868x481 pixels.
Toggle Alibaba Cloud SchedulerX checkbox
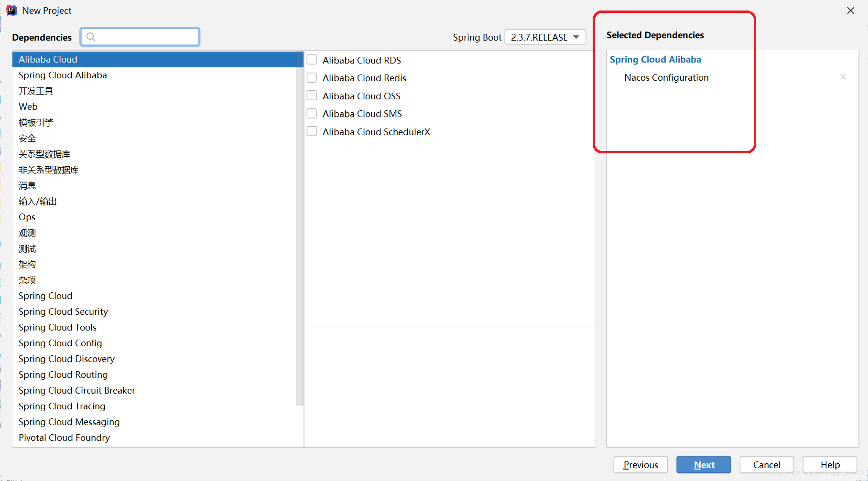(312, 131)
